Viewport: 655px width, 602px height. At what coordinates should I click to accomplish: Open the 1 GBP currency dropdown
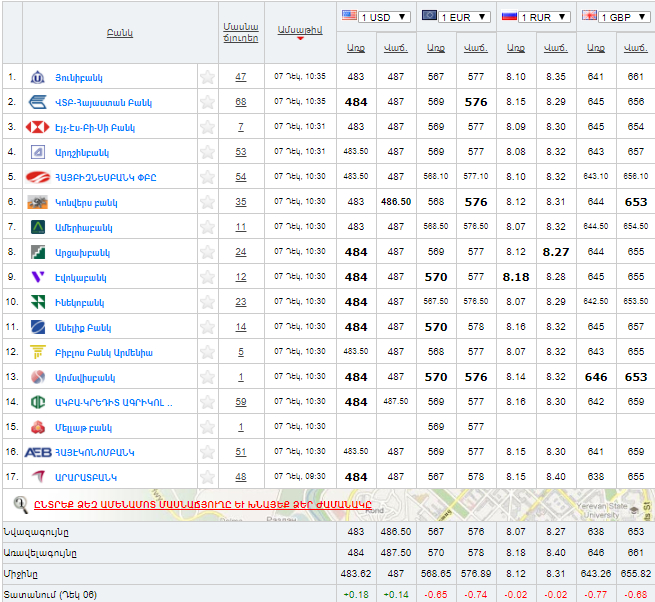(624, 17)
